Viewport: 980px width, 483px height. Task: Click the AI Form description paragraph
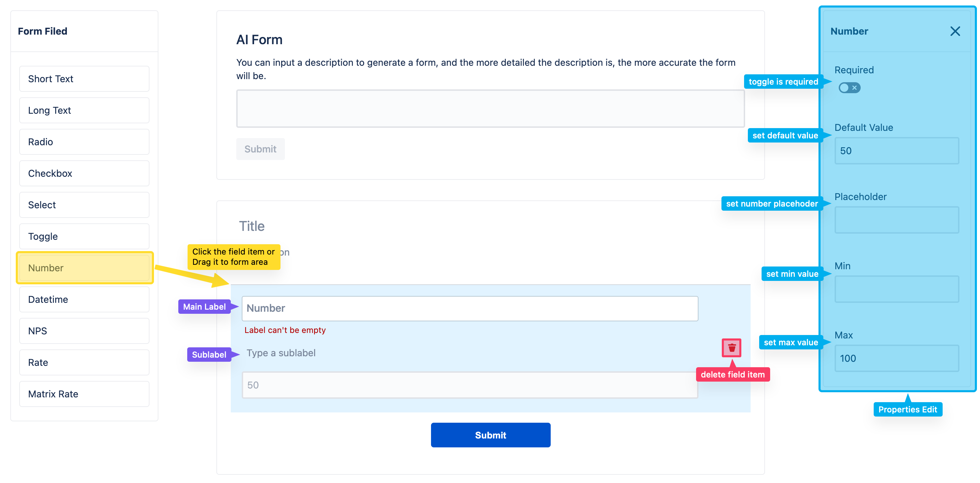pos(486,69)
